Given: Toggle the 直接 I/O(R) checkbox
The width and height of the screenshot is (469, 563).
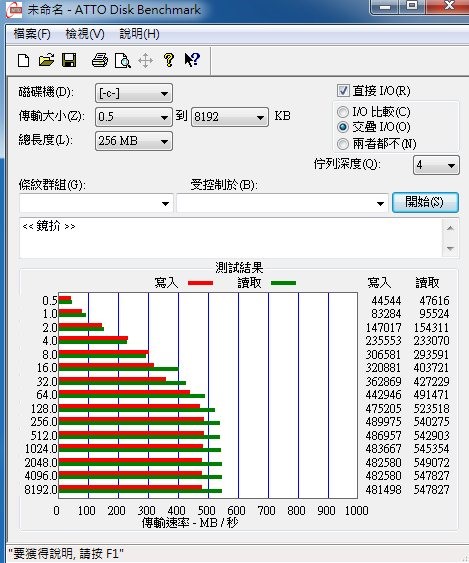Looking at the screenshot, I should (343, 90).
